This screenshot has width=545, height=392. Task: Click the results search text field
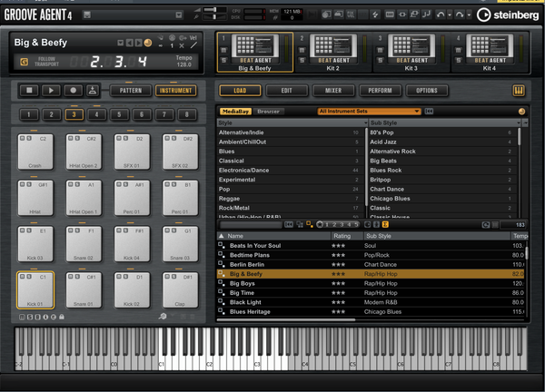tap(251, 225)
